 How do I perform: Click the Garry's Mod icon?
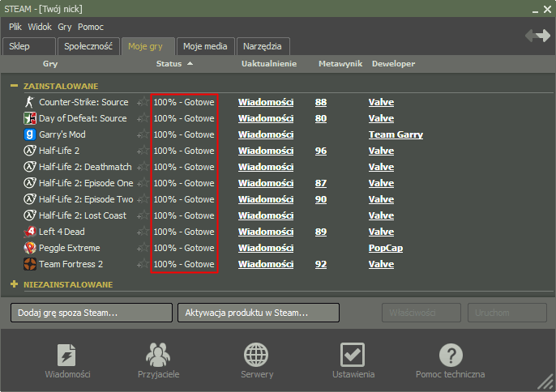coord(30,134)
